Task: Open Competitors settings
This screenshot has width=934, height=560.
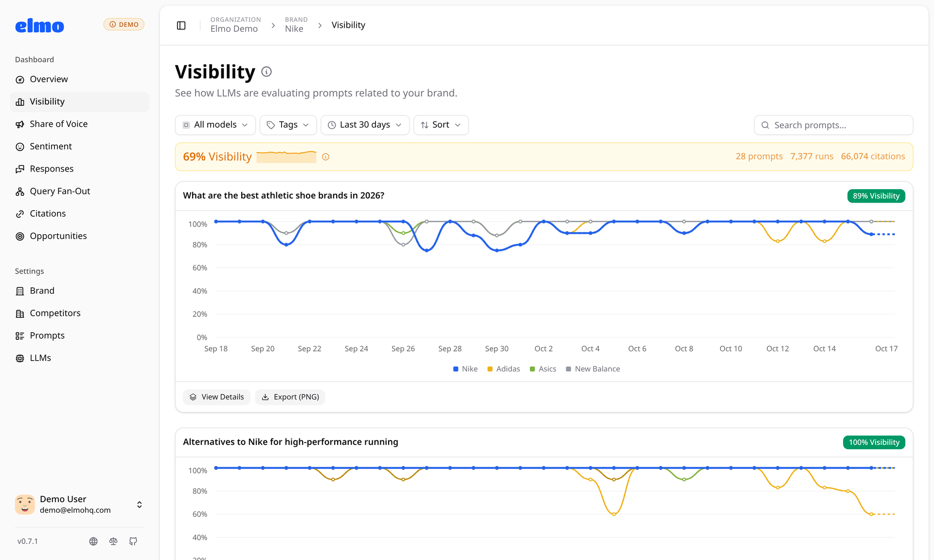Action: click(x=80, y=313)
